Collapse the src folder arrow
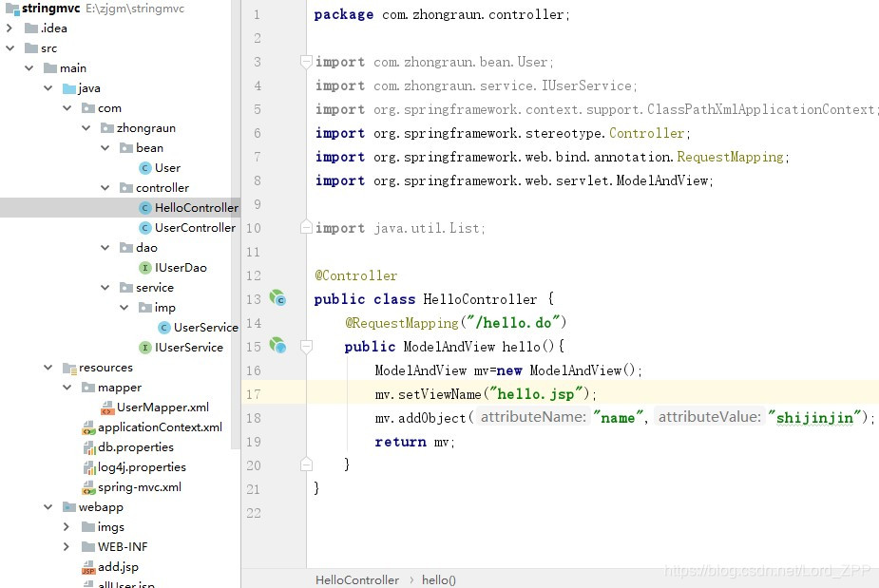The height and width of the screenshot is (588, 879). (x=10, y=48)
